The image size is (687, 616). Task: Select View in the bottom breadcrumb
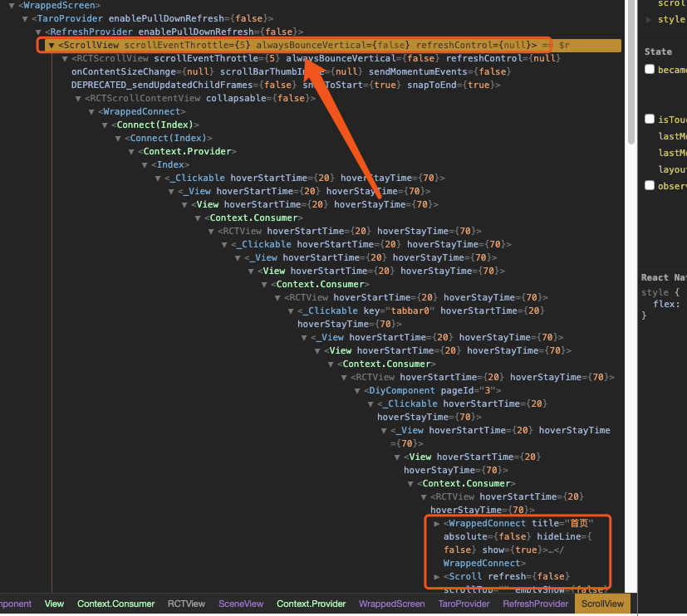[54, 604]
